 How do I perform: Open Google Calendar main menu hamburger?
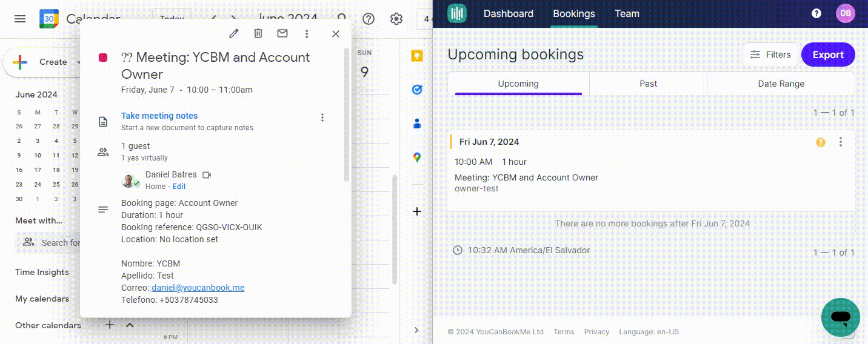20,19
